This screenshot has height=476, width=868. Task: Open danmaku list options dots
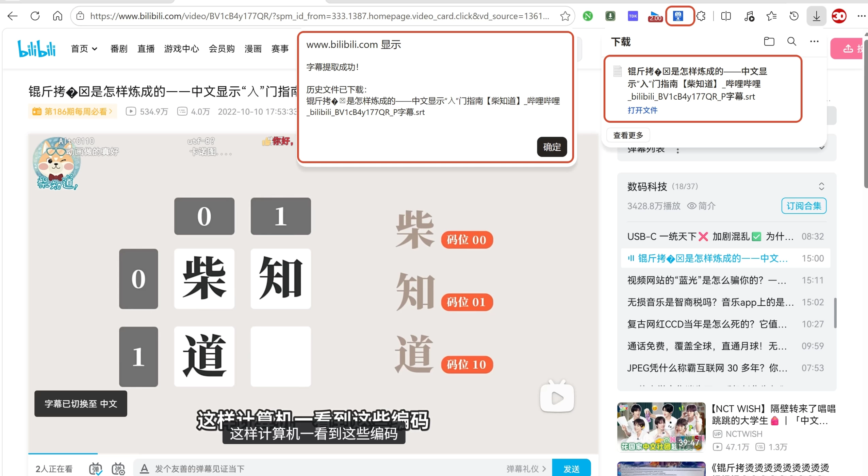pos(677,151)
